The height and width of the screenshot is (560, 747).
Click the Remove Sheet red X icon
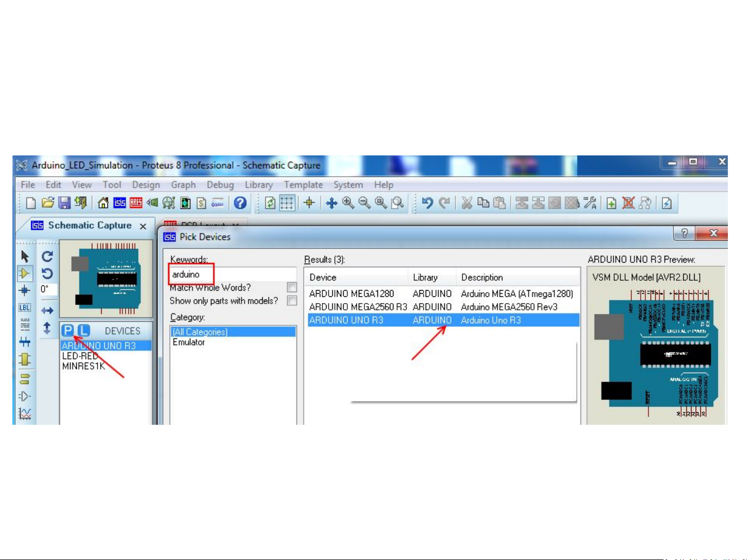tap(628, 203)
